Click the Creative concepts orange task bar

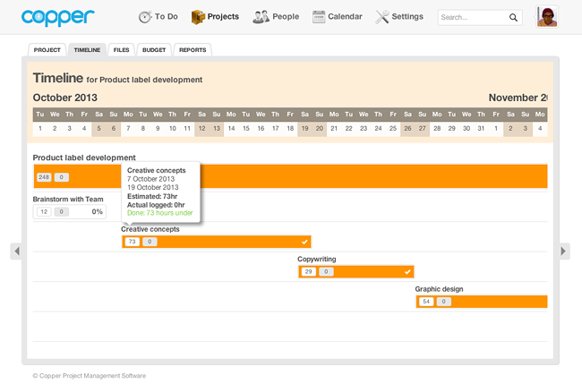[x=217, y=242]
